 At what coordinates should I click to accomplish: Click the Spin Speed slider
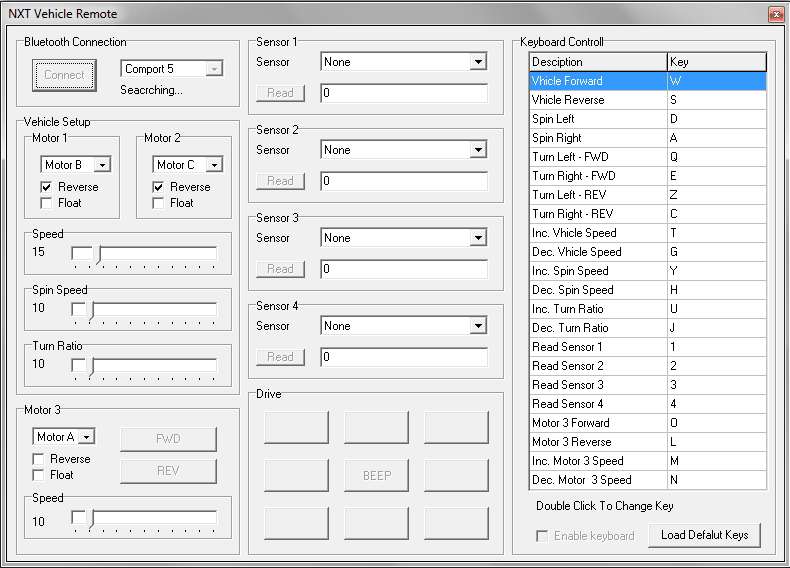tap(144, 310)
